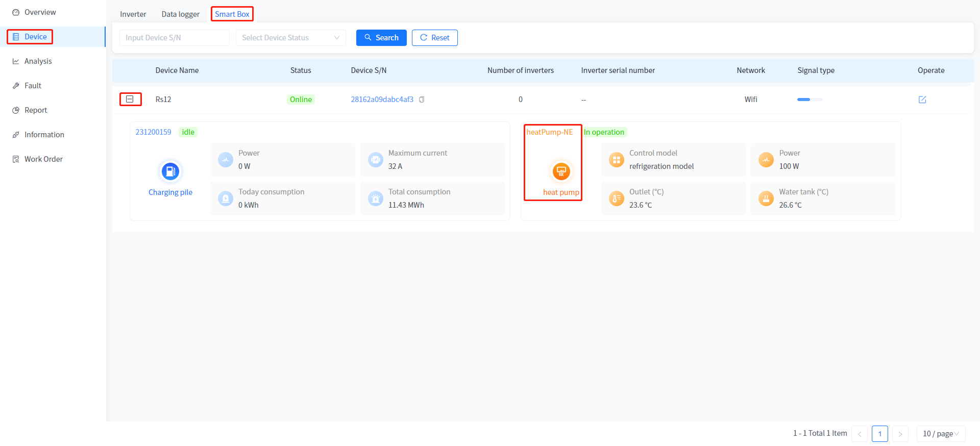Click the Search button
The width and height of the screenshot is (980, 446).
[381, 38]
